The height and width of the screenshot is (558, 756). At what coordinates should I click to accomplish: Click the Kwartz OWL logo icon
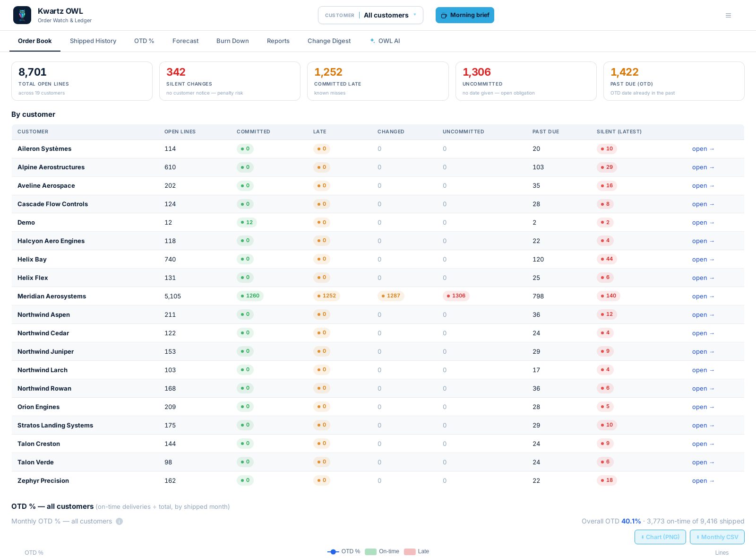click(x=22, y=15)
